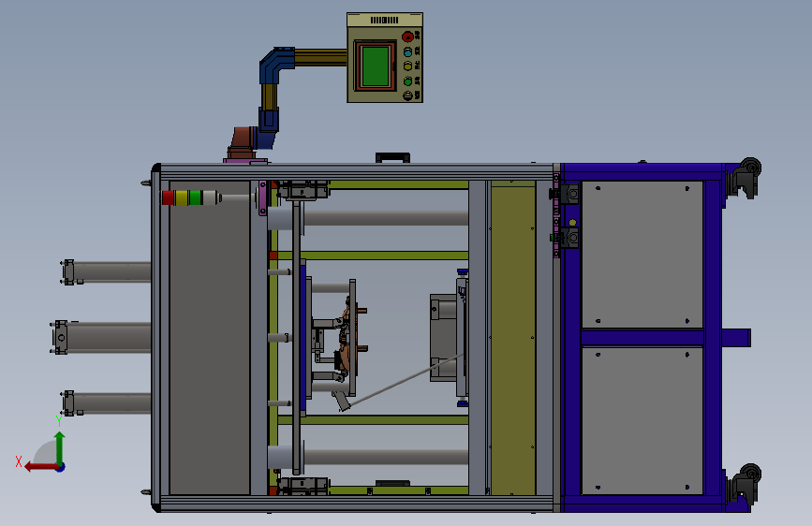This screenshot has height=526, width=812.
Task: Select the blue upper elbow of the control box arm
Action: click(x=275, y=63)
